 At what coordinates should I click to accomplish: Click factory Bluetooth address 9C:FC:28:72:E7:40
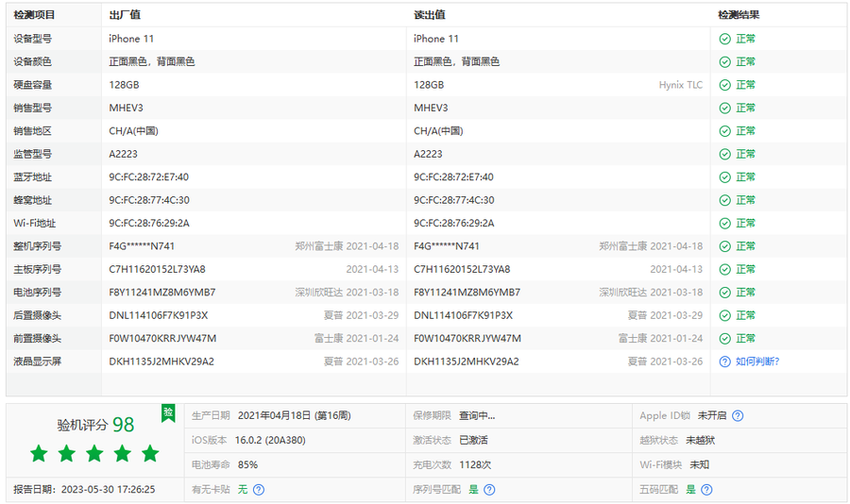click(148, 177)
